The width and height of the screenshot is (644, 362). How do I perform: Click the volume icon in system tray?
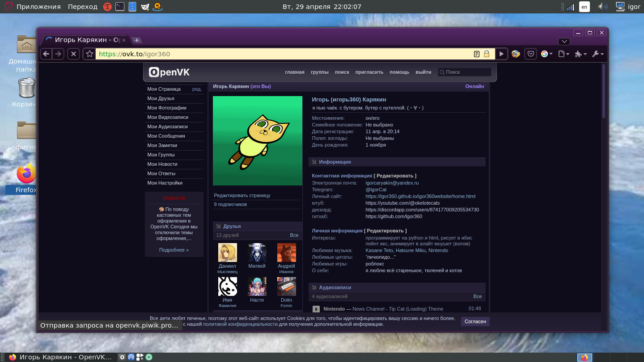[x=602, y=7]
